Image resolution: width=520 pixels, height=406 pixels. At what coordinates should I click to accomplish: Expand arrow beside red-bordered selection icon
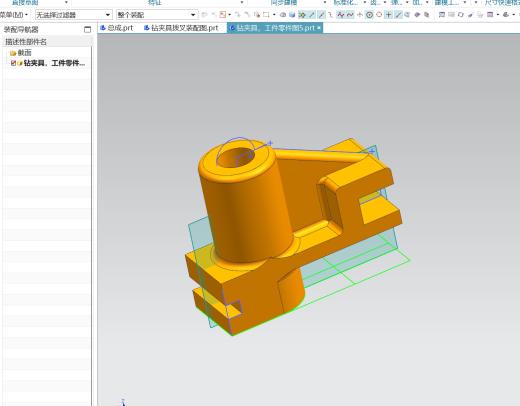tap(230, 15)
